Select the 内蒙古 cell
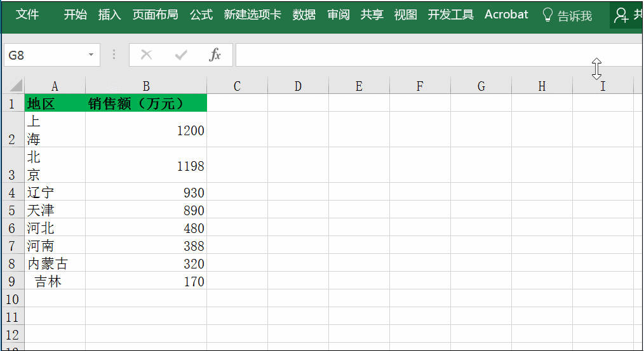This screenshot has height=351, width=644. click(55, 263)
